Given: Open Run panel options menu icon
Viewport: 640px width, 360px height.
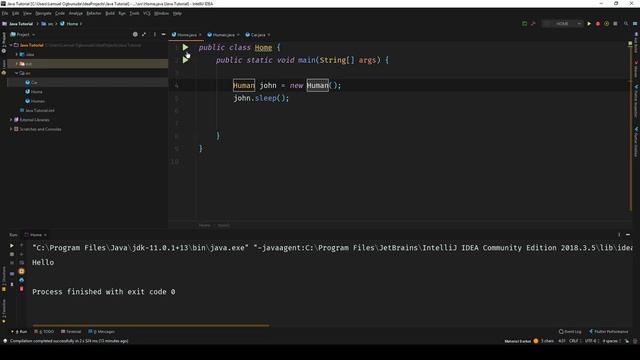Looking at the screenshot, I should point(619,235).
